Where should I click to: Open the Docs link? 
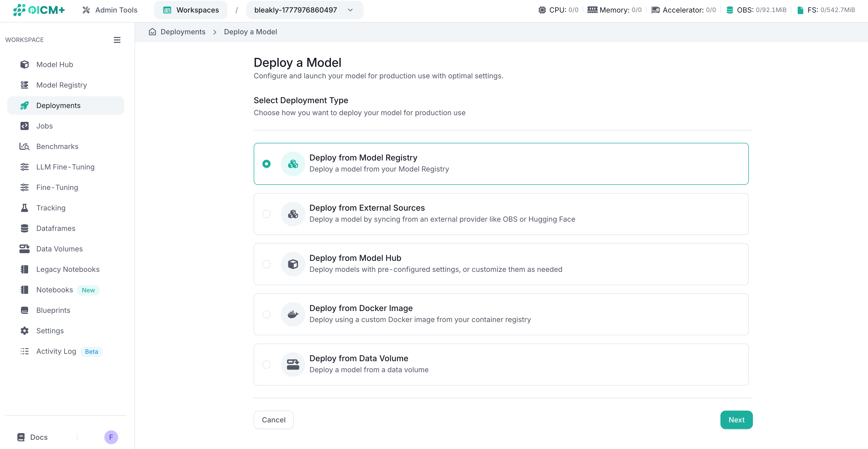(33, 437)
